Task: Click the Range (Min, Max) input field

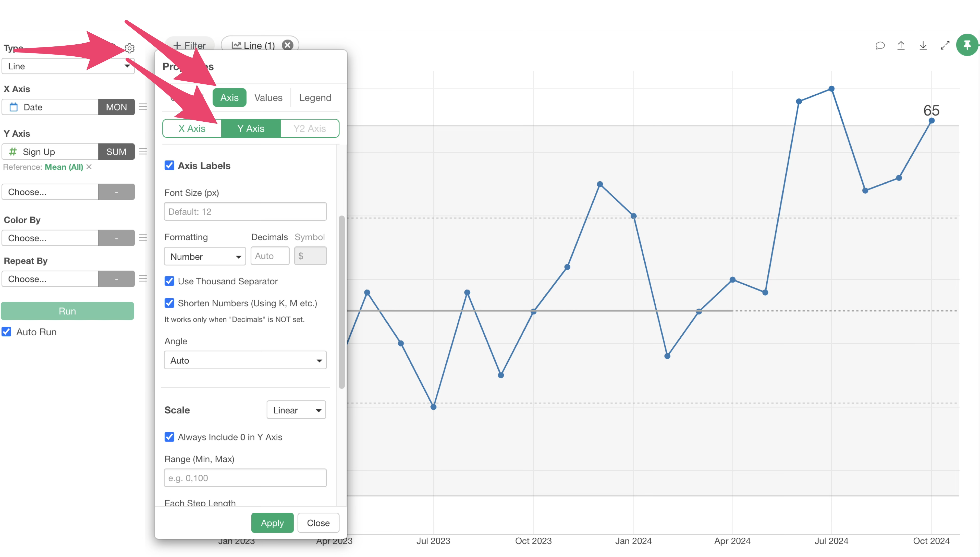Action: point(245,478)
